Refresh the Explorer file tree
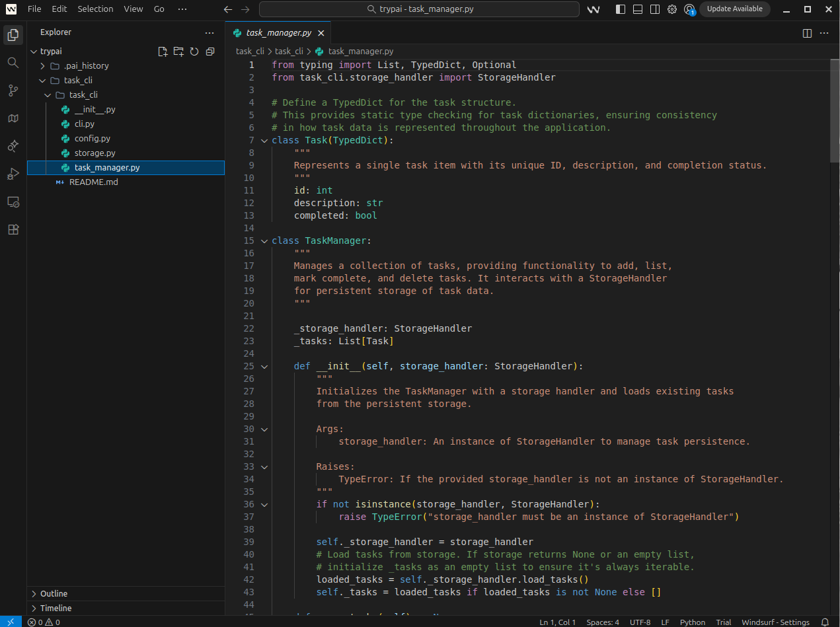 point(194,52)
